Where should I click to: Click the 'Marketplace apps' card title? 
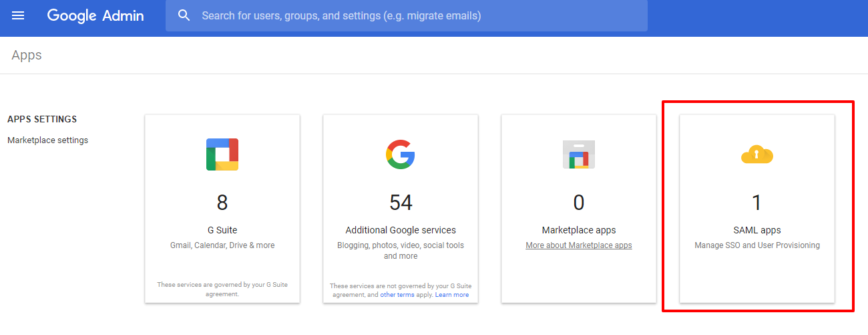pos(579,230)
